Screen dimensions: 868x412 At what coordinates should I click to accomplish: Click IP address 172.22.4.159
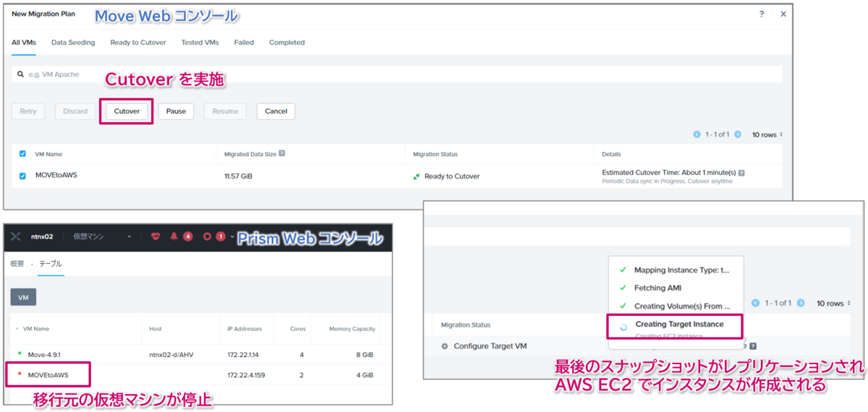click(247, 375)
